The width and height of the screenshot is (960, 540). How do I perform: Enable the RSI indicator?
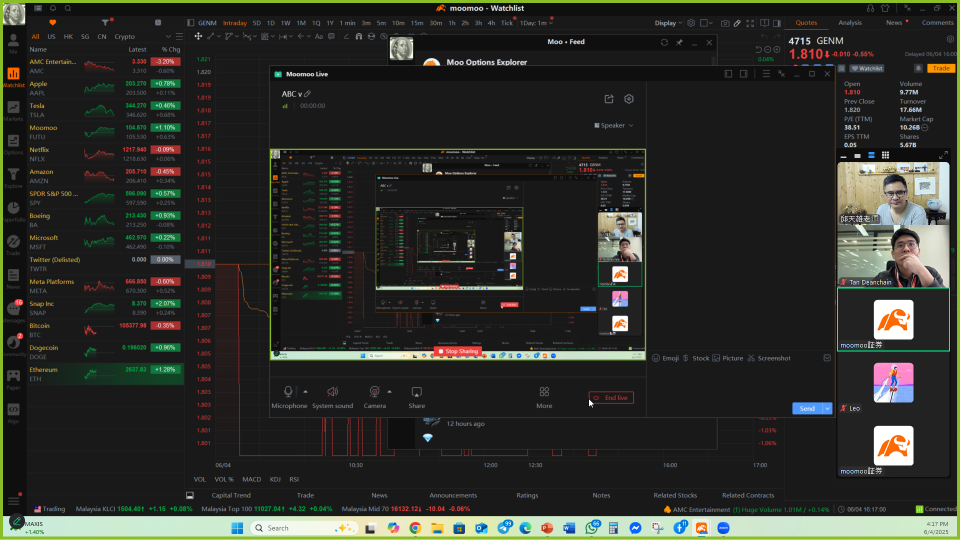pyautogui.click(x=294, y=479)
